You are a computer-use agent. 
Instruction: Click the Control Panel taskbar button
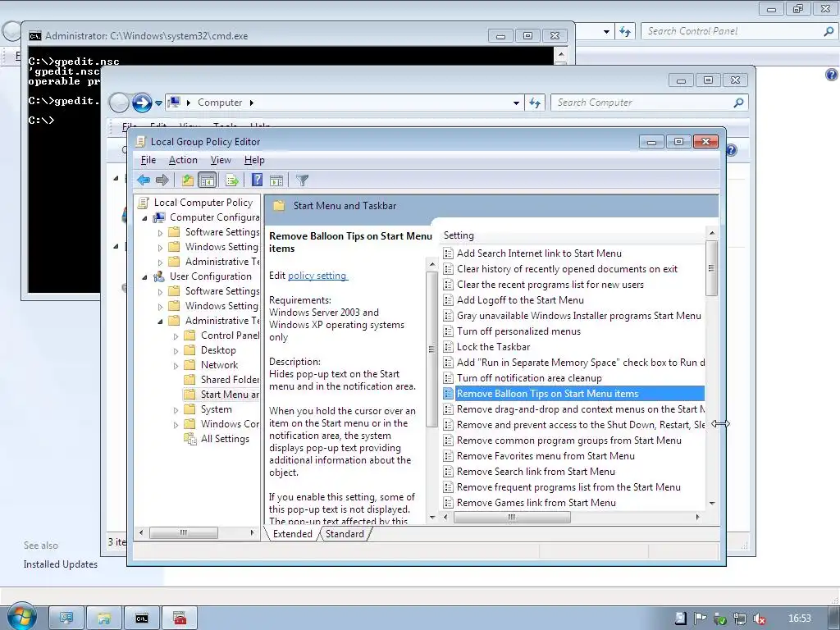(66, 619)
